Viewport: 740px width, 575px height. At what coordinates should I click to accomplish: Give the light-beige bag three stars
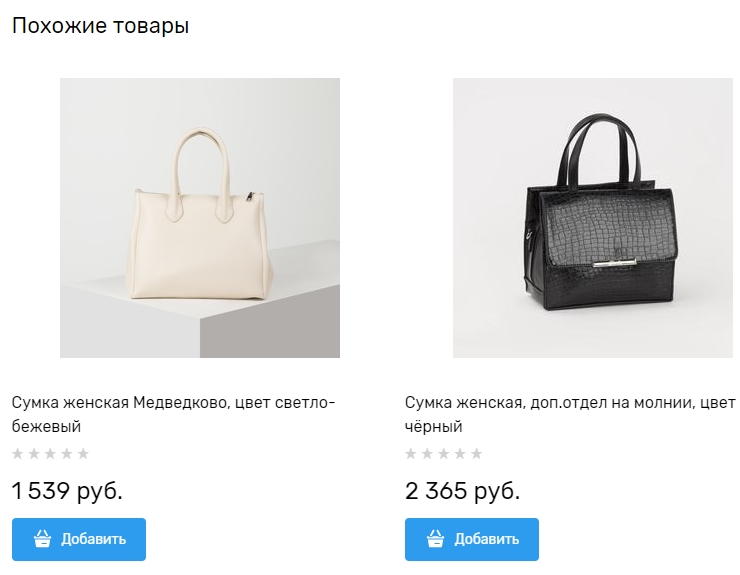[50, 454]
